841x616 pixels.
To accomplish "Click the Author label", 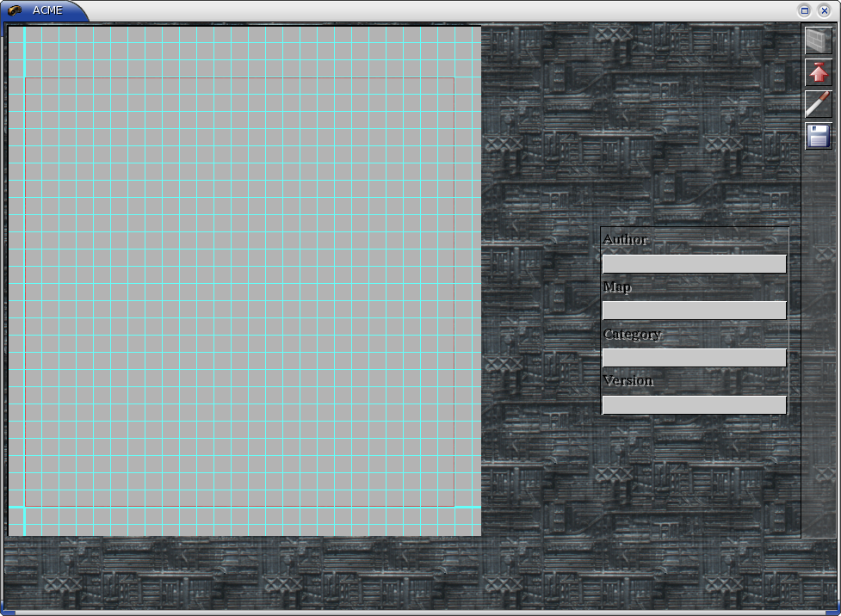I will tap(626, 239).
